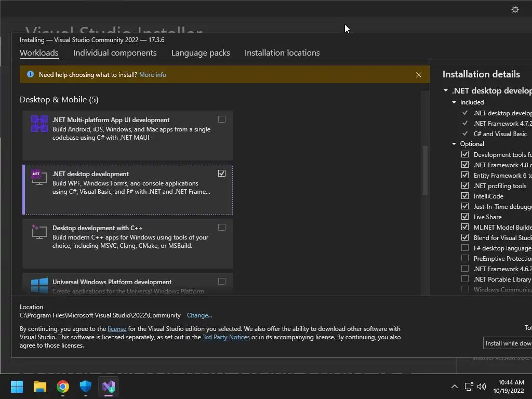Check the .NET Multi-platform App UI workload
532x399 pixels.
coord(221,119)
